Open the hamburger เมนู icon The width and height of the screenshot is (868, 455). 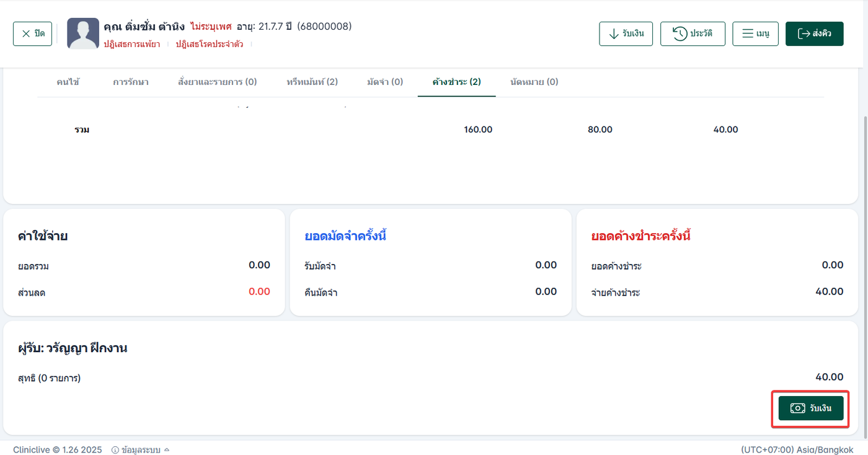coord(748,33)
